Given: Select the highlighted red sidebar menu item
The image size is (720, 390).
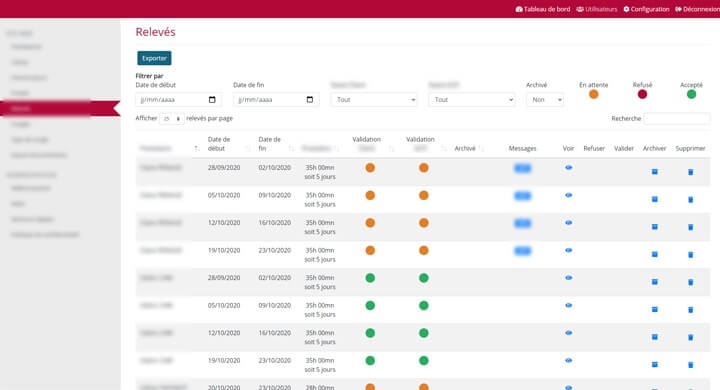Looking at the screenshot, I should pos(60,108).
